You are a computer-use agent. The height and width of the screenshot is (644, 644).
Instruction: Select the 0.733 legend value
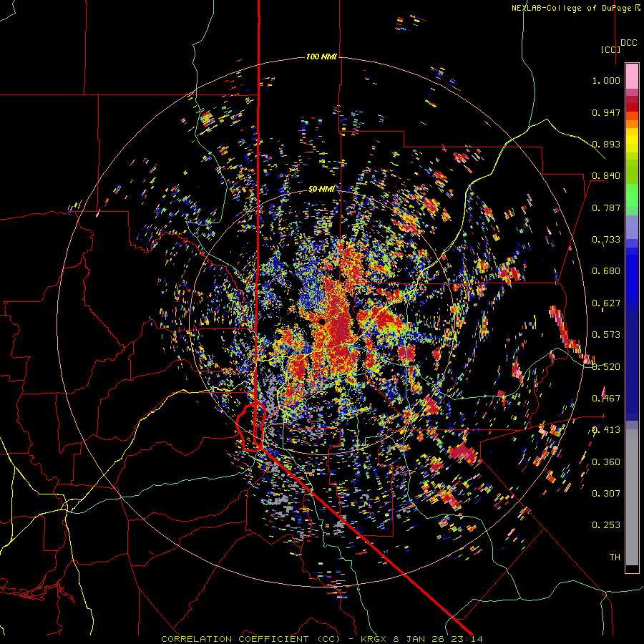606,240
